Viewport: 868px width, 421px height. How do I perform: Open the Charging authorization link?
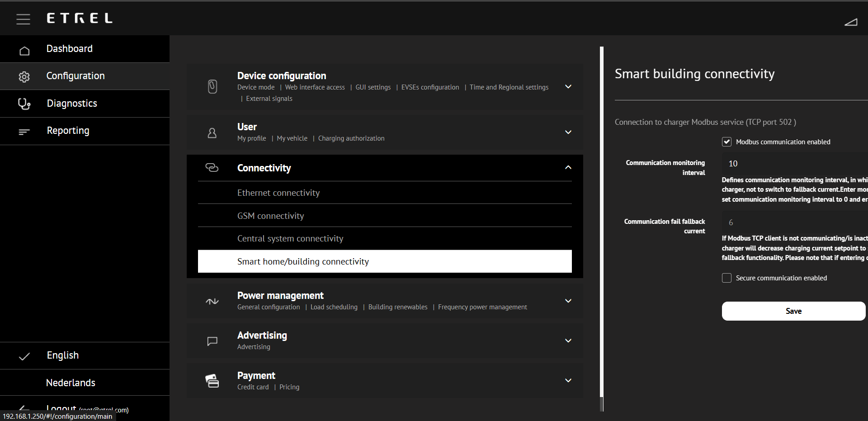[x=351, y=138]
